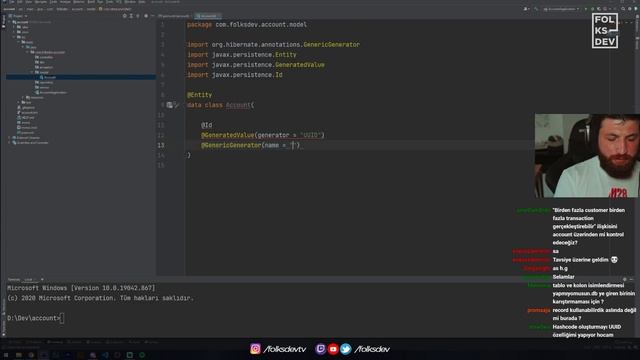Collapse the com.folksdev.account package arrow

tap(27, 52)
